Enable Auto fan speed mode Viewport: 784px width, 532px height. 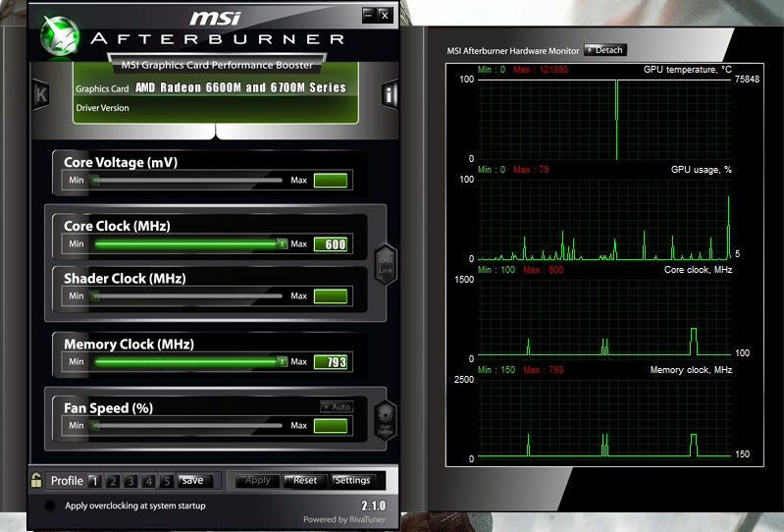coord(337,407)
